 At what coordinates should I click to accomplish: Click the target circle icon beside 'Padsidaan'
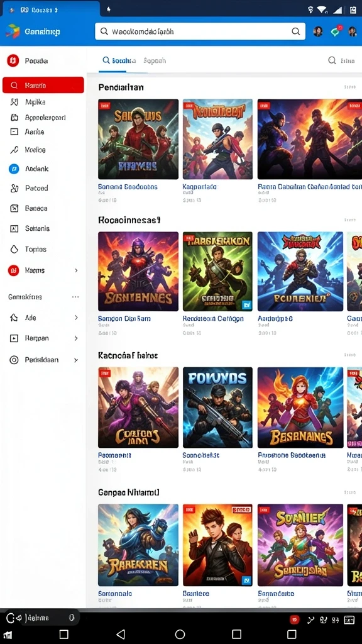[x=14, y=360]
